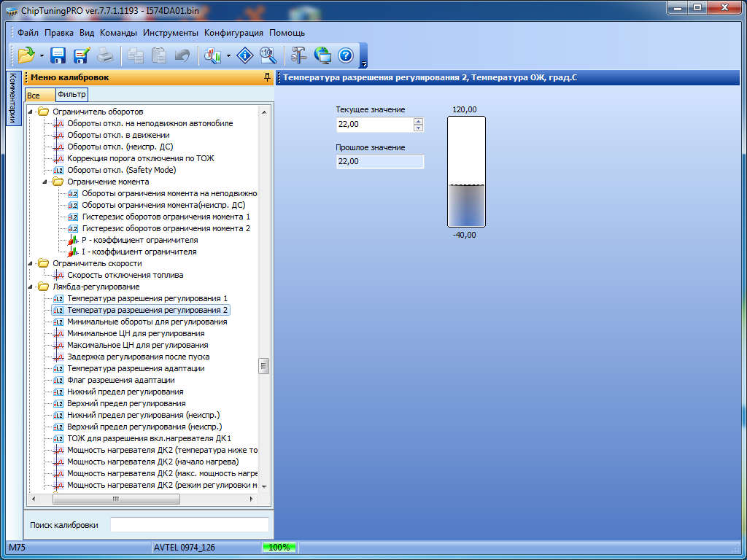This screenshot has width=747, height=560.
Task: Open dropdown arrow next to open-file icon
Action: pyautogui.click(x=42, y=56)
